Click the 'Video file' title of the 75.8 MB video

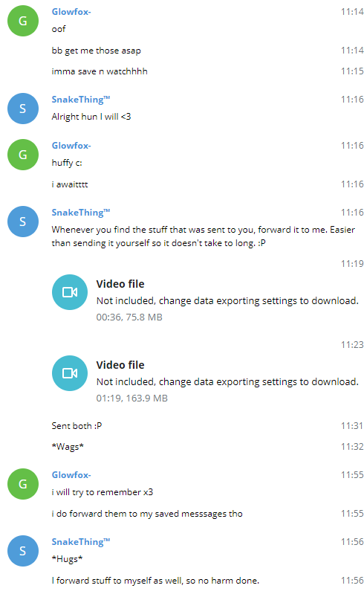(x=120, y=284)
